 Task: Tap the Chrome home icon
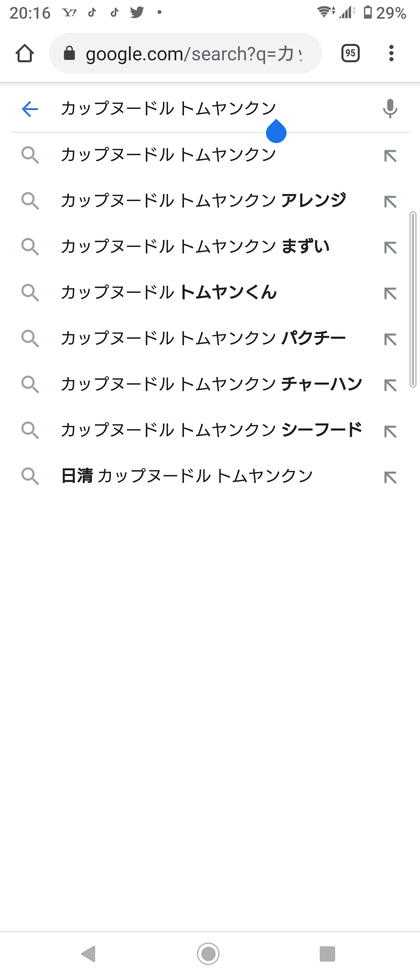coord(24,53)
